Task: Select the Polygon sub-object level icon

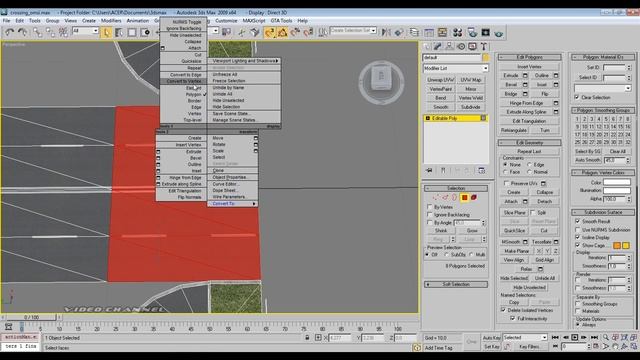Action: pos(464,198)
